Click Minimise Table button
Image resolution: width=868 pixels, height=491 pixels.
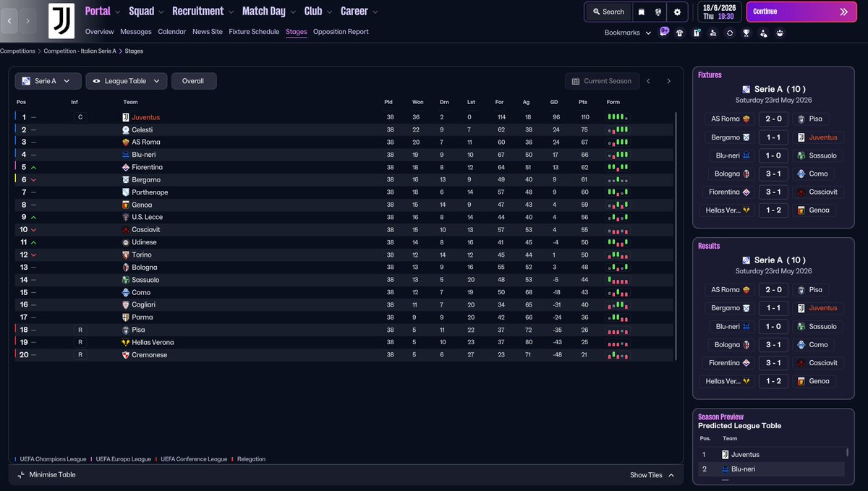(x=46, y=475)
